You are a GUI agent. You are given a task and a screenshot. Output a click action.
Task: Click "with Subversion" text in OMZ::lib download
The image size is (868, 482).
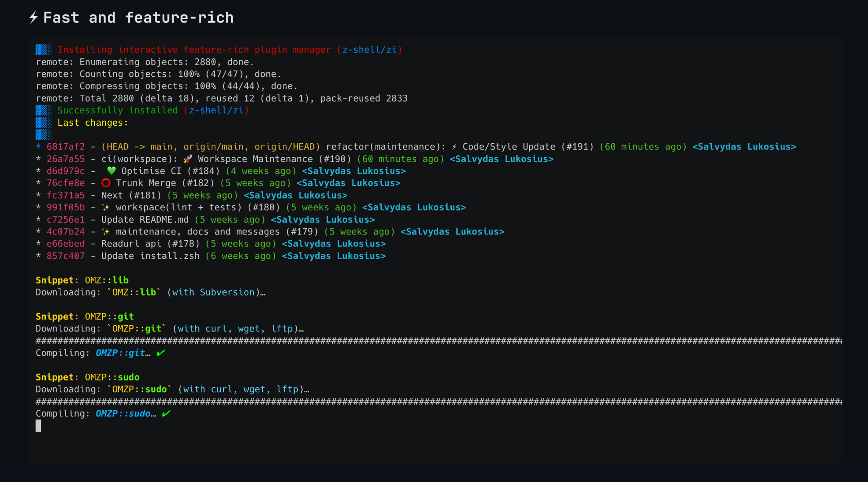(x=213, y=292)
